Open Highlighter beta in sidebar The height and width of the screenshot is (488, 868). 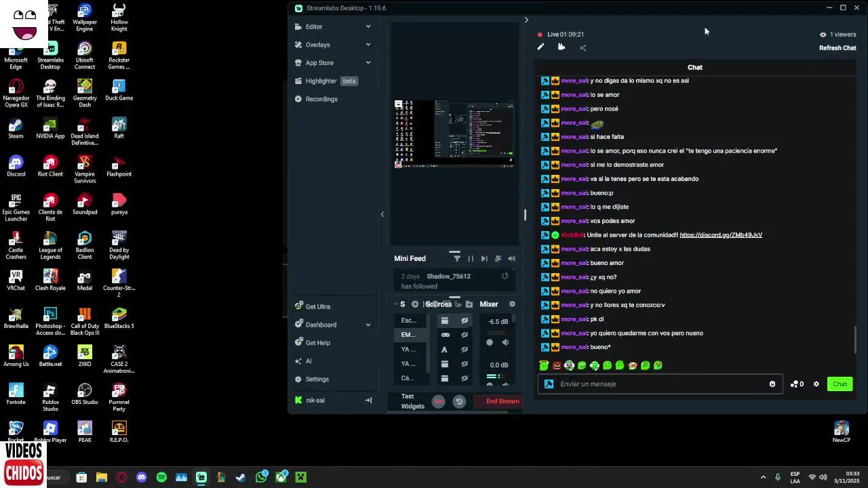click(326, 81)
